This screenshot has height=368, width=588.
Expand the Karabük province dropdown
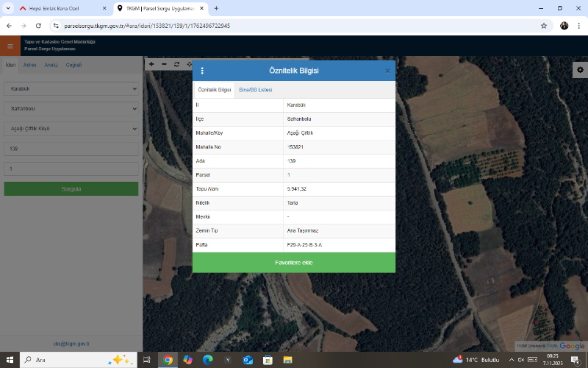click(x=71, y=88)
